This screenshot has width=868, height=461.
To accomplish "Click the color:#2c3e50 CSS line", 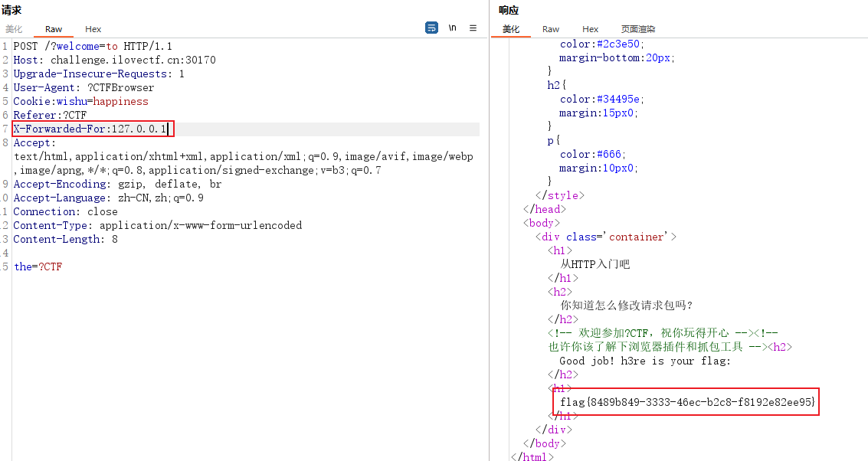I will 601,44.
